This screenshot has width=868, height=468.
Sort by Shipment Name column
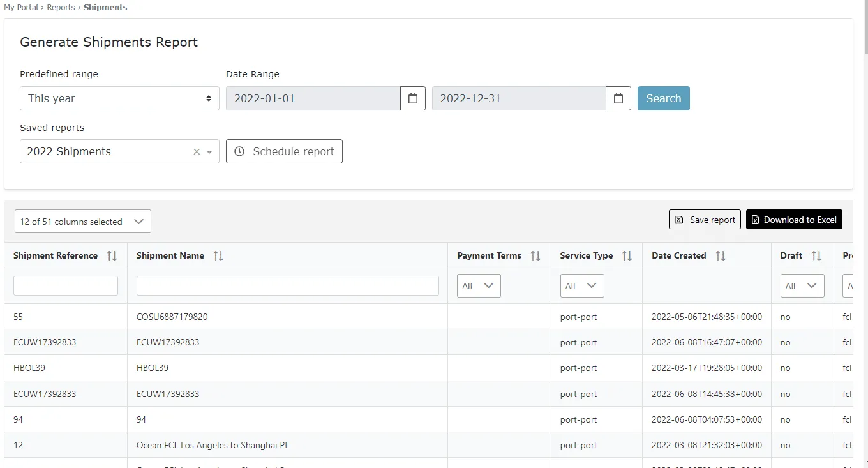218,256
